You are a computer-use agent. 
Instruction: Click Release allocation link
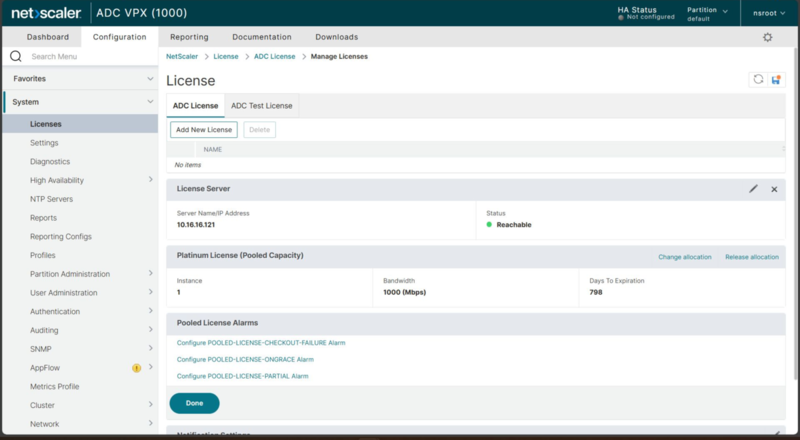(752, 257)
